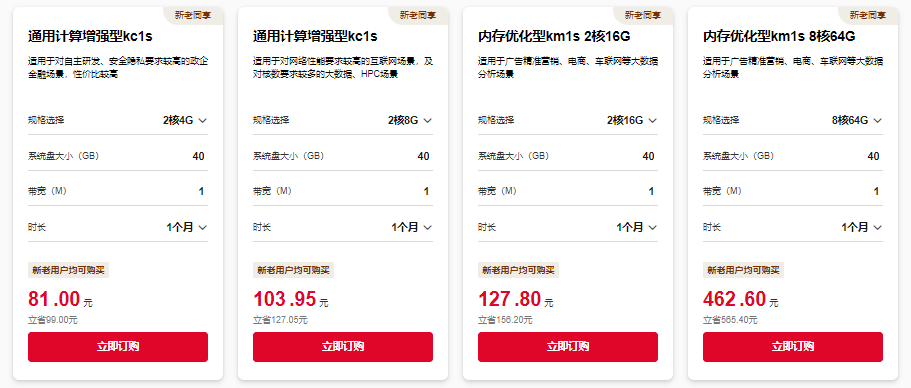This screenshot has width=911, height=388.
Task: Select 内存优化型km1s 2核16G title
Action: (x=554, y=37)
